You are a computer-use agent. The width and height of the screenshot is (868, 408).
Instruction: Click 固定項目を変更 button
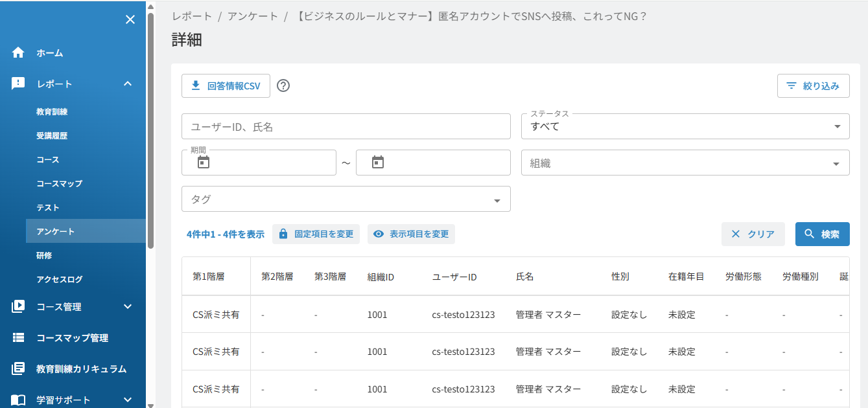pyautogui.click(x=316, y=234)
